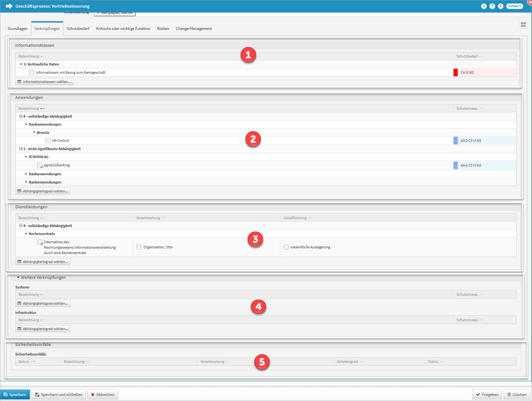This screenshot has width=532, height=401.
Task: Switch to the Schutzbedarf tab
Action: (x=78, y=29)
